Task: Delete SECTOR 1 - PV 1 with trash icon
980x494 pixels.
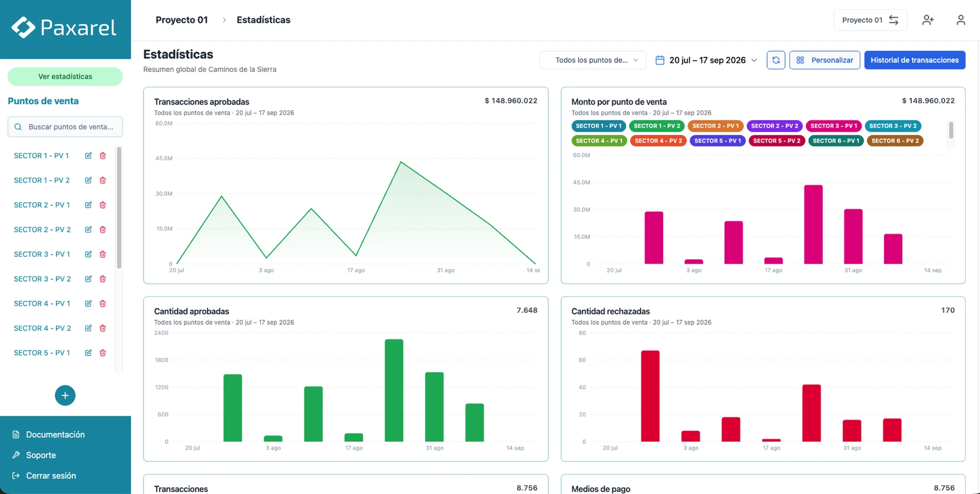Action: (103, 156)
